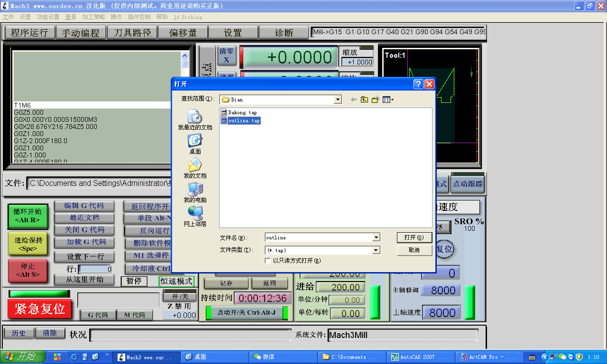This screenshot has height=364, width=607.
Task: Click the 打开 button in dialog
Action: point(414,237)
